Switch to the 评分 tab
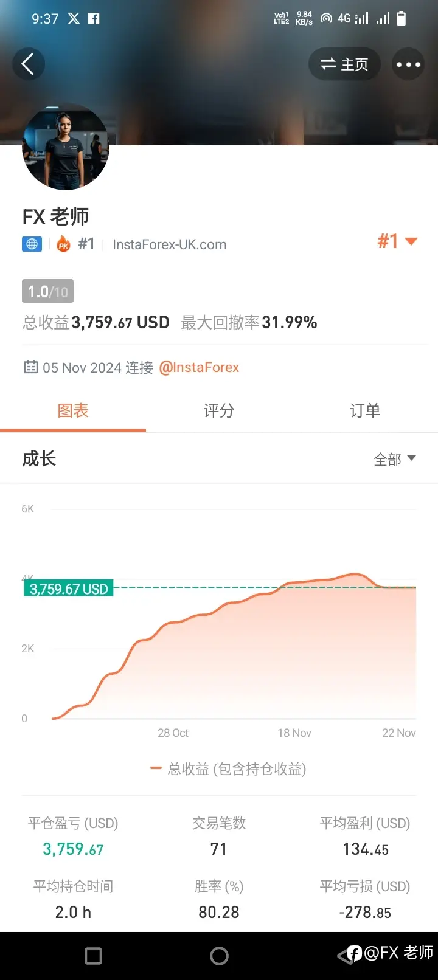438x980 pixels. [x=219, y=411]
